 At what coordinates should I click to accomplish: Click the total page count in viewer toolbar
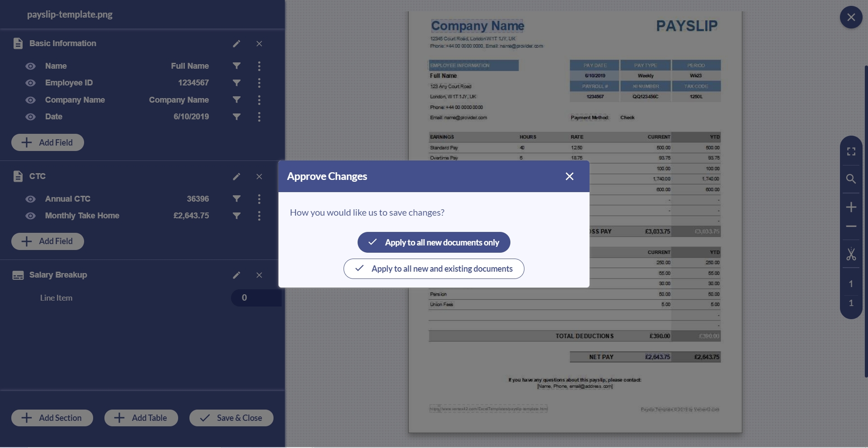851,303
